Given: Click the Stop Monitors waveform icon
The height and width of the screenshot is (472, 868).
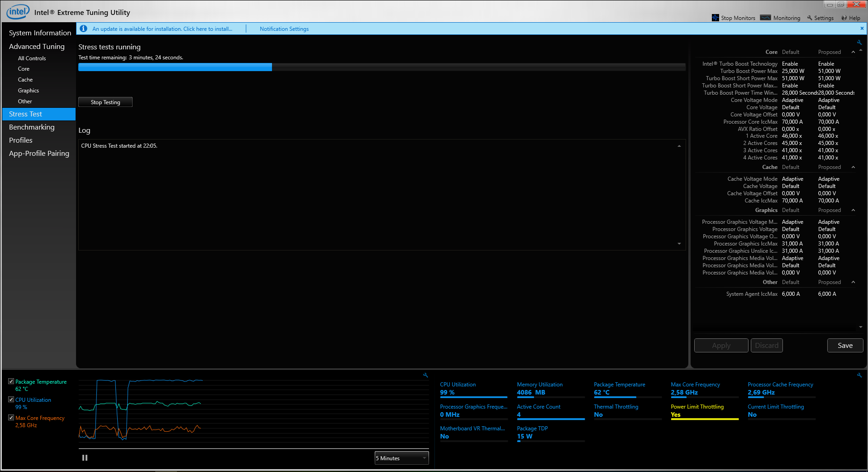Looking at the screenshot, I should [715, 18].
